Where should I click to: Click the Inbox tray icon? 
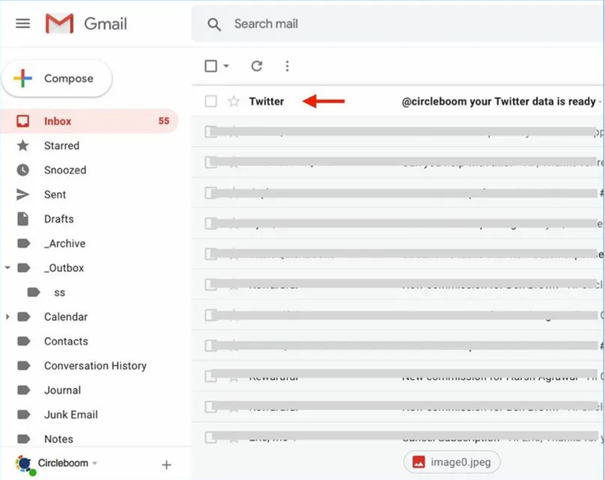(x=23, y=121)
